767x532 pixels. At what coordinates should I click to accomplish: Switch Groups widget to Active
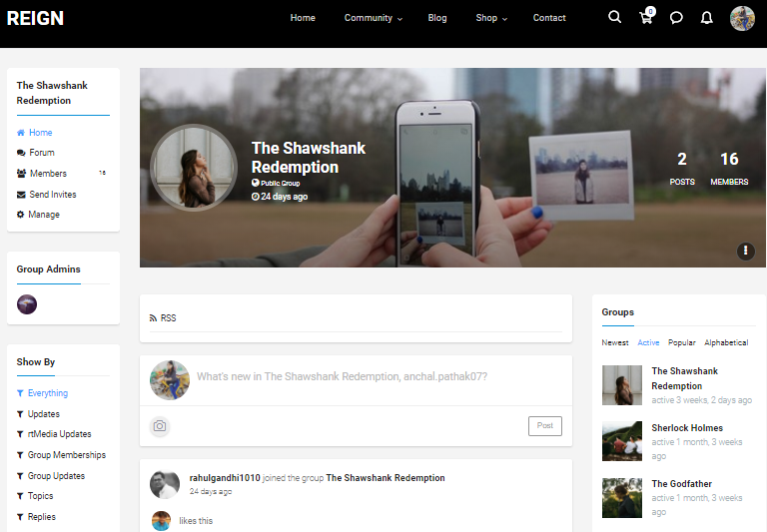click(648, 342)
